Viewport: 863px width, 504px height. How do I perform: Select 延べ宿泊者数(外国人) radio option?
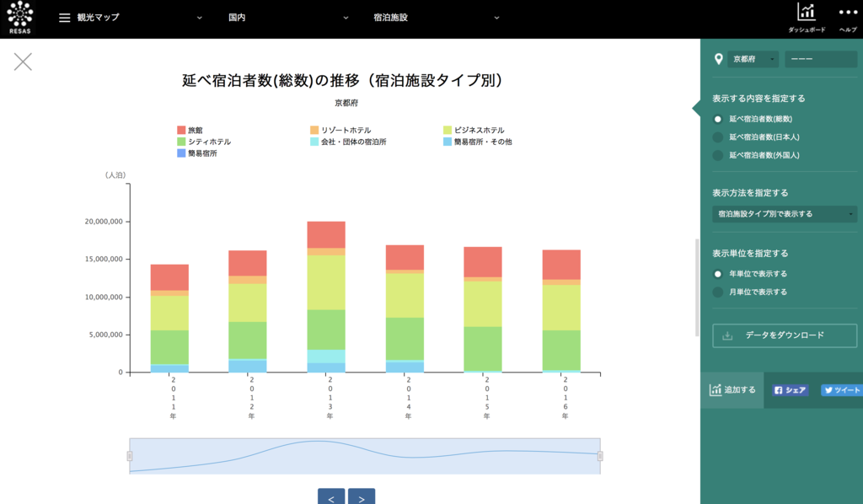[x=718, y=155]
